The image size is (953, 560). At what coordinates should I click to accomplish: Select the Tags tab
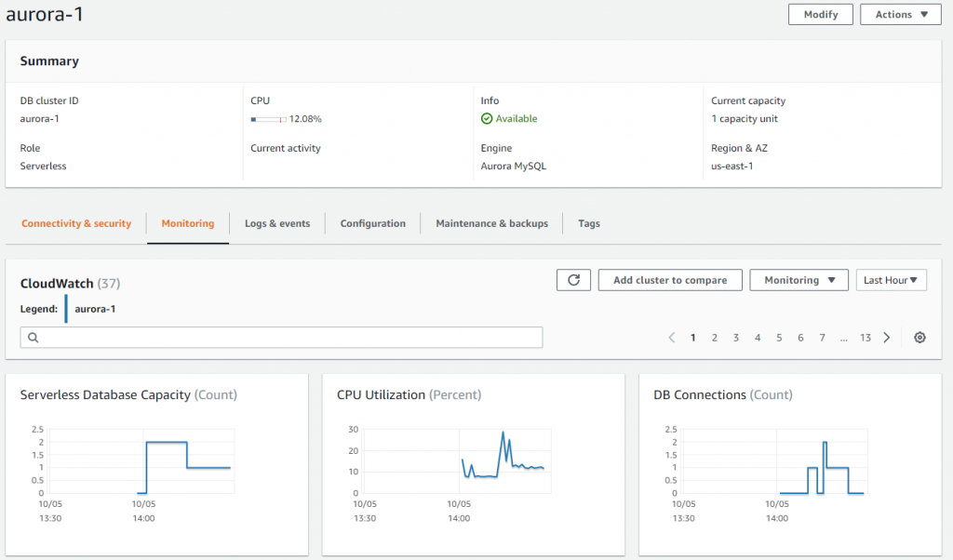click(x=589, y=223)
